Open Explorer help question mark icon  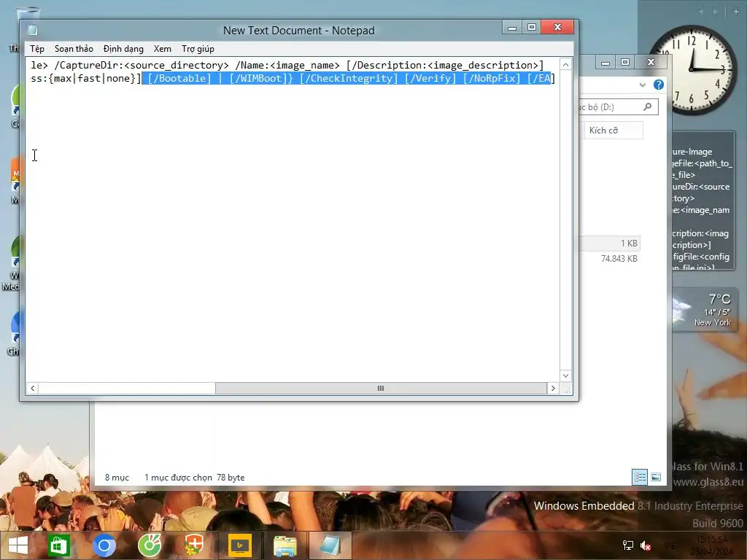click(659, 85)
